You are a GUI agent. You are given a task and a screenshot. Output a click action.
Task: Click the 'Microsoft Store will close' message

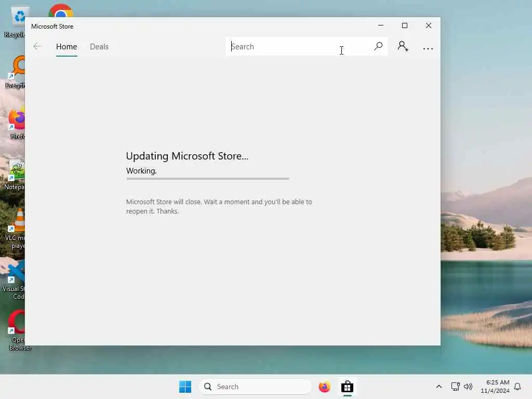click(x=219, y=206)
